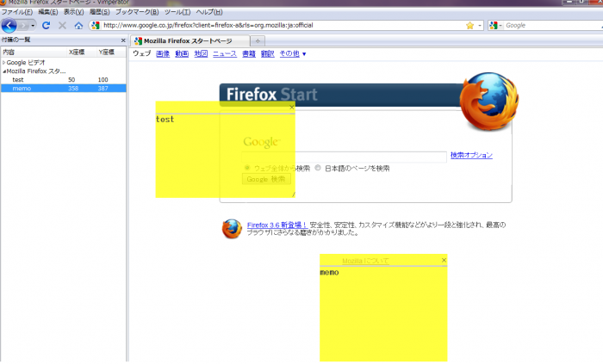The width and height of the screenshot is (603, 364).
Task: Reload the current page
Action: coord(47,25)
